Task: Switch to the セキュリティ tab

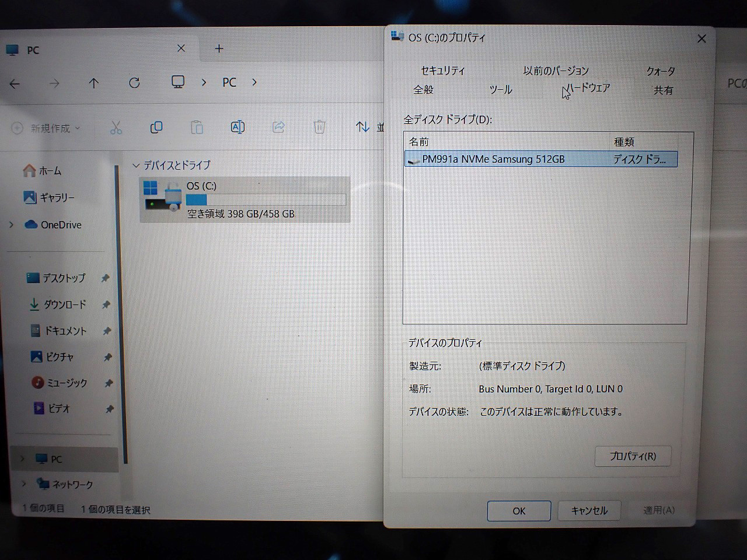Action: [443, 71]
